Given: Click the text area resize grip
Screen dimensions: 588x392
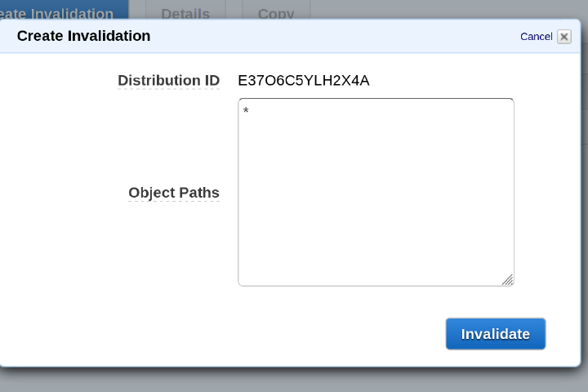Looking at the screenshot, I should [x=507, y=279].
